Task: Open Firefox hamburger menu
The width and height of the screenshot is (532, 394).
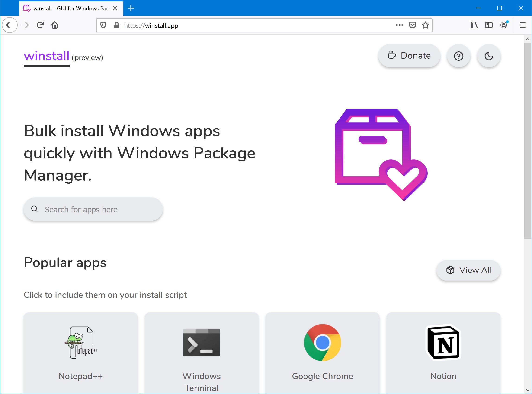Action: tap(523, 25)
